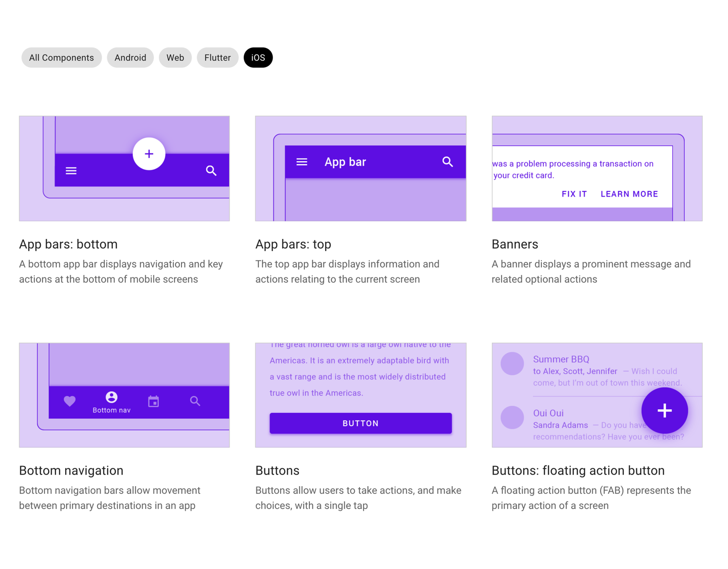
Task: Click the white plus button on bottom app bar
Action: coord(149,154)
